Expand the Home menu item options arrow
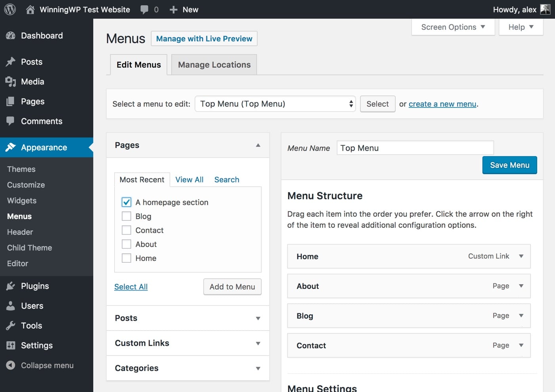 click(521, 256)
